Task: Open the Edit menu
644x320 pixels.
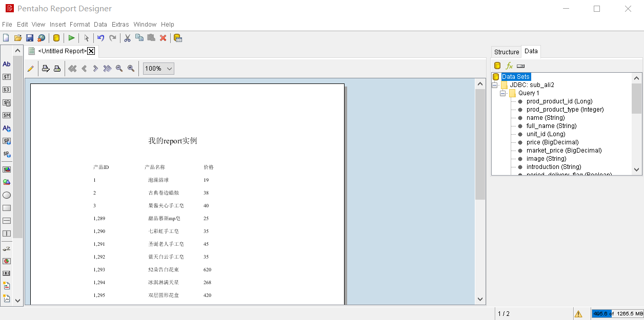Action: 23,25
